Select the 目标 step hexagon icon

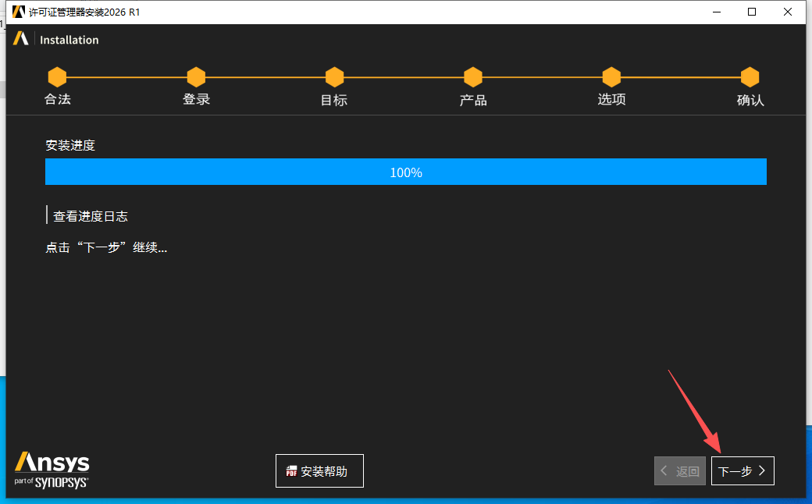(334, 77)
